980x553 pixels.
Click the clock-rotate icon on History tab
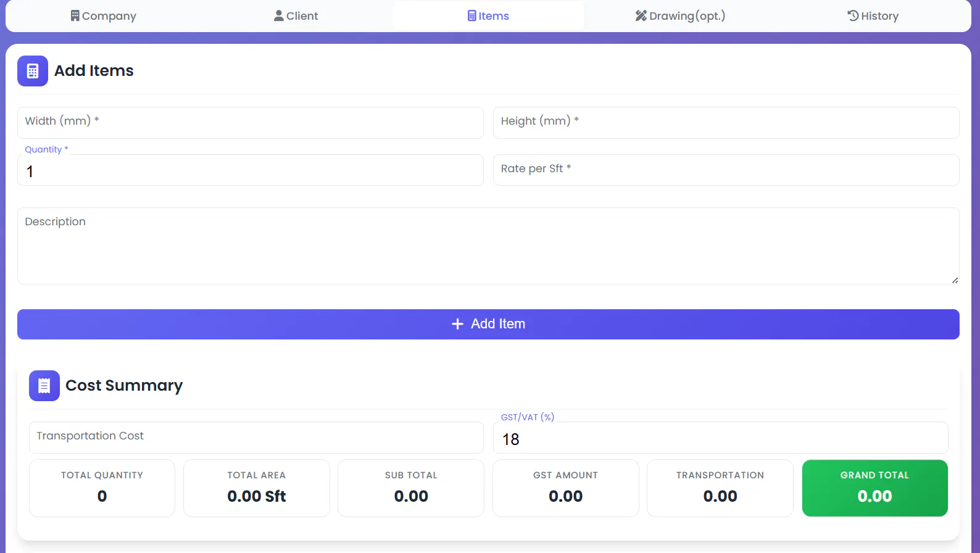(853, 15)
